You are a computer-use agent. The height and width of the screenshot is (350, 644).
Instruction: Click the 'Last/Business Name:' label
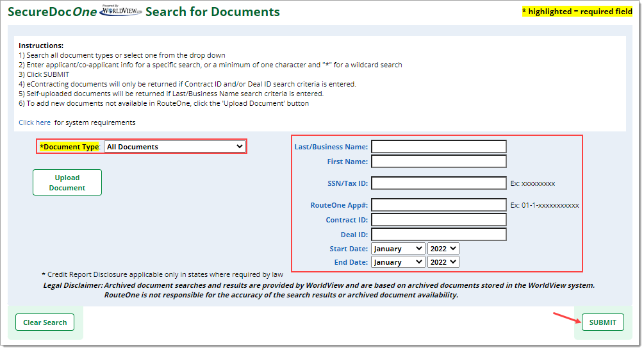point(331,147)
